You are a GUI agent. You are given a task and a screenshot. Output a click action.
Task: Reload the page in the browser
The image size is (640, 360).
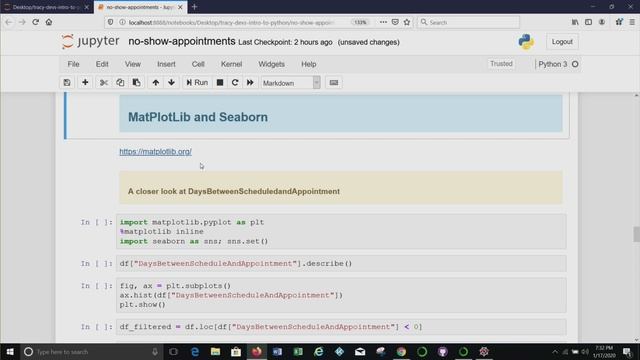click(36, 22)
